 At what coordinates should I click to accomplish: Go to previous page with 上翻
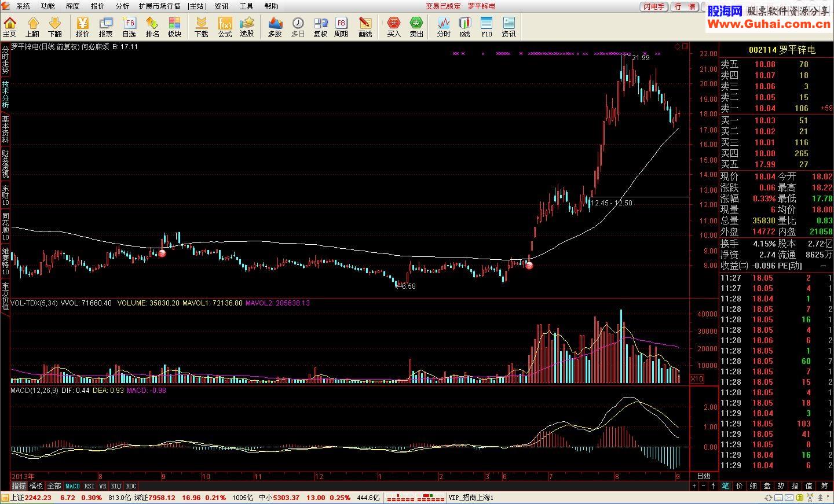coord(32,27)
